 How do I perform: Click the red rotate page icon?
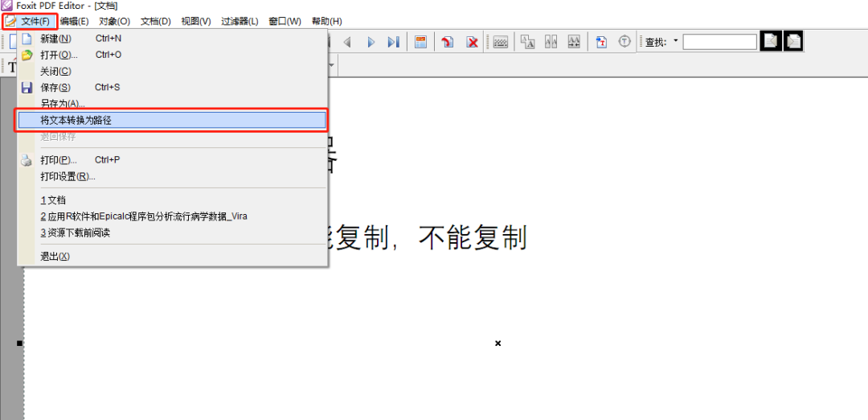448,42
